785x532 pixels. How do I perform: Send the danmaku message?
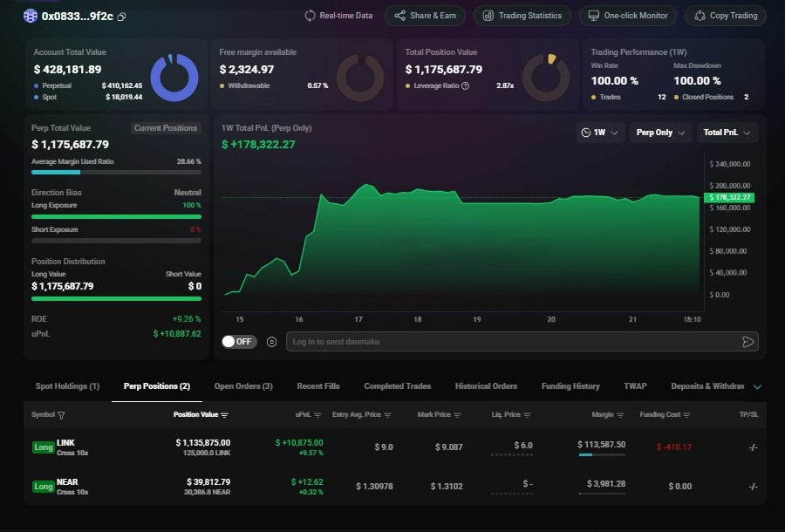[747, 342]
